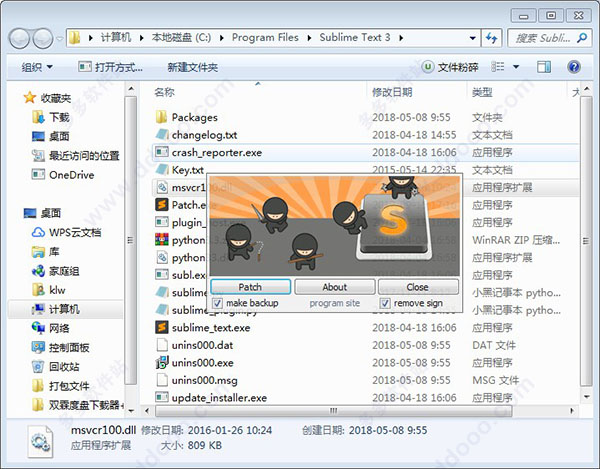Screen dimensions: 600x469
Task: Open 收藏夹 favorites in sidebar
Action: (x=47, y=98)
